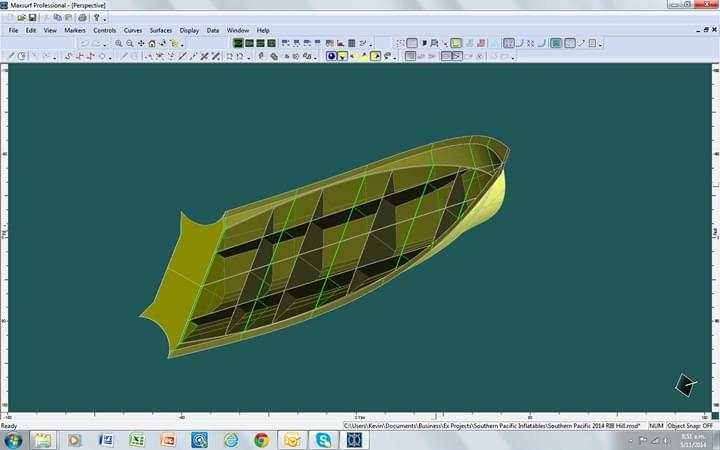
Task: Expand the surfaces toolbar overflow arrow
Action: coord(315,58)
